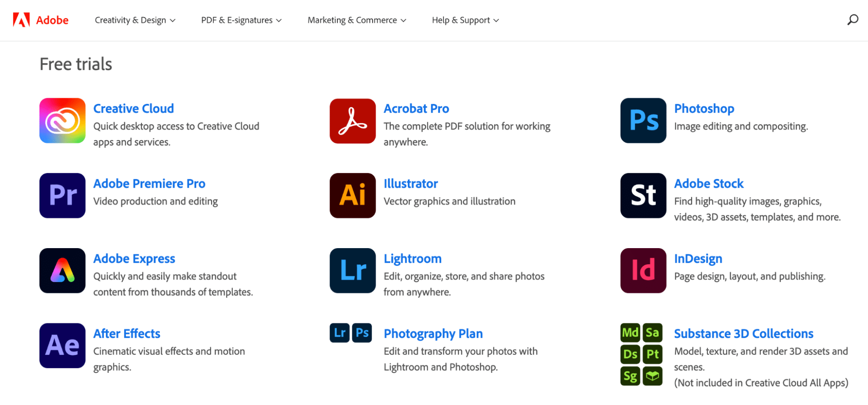Click the Adobe Express icon
Image resolution: width=868 pixels, height=405 pixels.
pyautogui.click(x=62, y=271)
